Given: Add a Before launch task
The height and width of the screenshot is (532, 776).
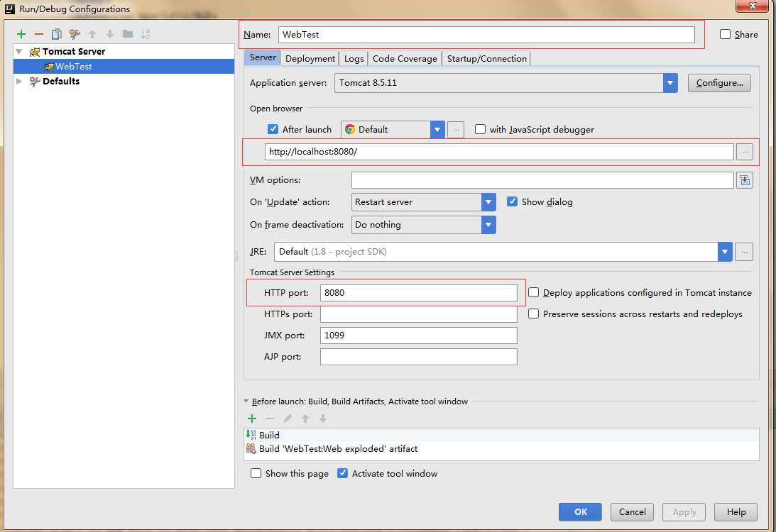Looking at the screenshot, I should tap(252, 419).
